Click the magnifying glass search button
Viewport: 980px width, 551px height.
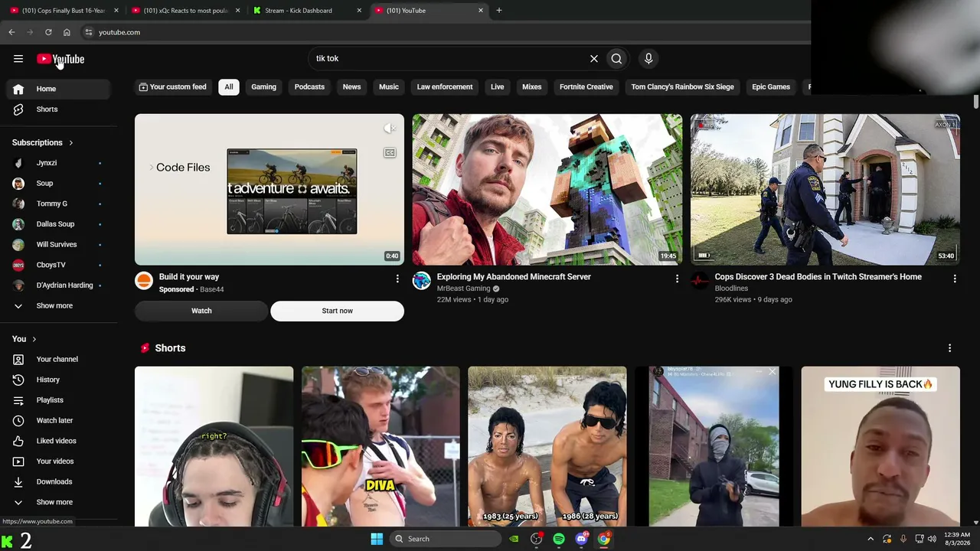tap(616, 58)
